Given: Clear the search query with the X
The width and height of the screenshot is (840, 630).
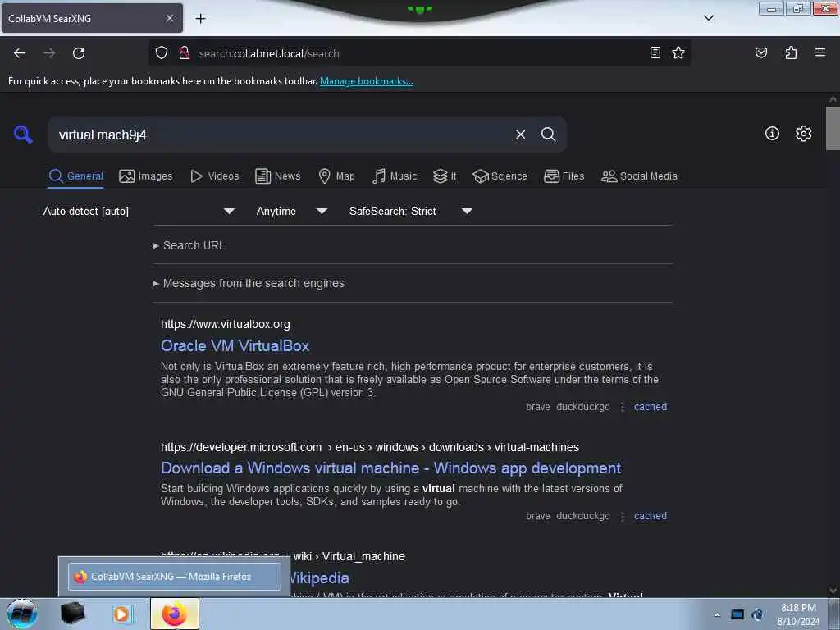Looking at the screenshot, I should pyautogui.click(x=520, y=135).
